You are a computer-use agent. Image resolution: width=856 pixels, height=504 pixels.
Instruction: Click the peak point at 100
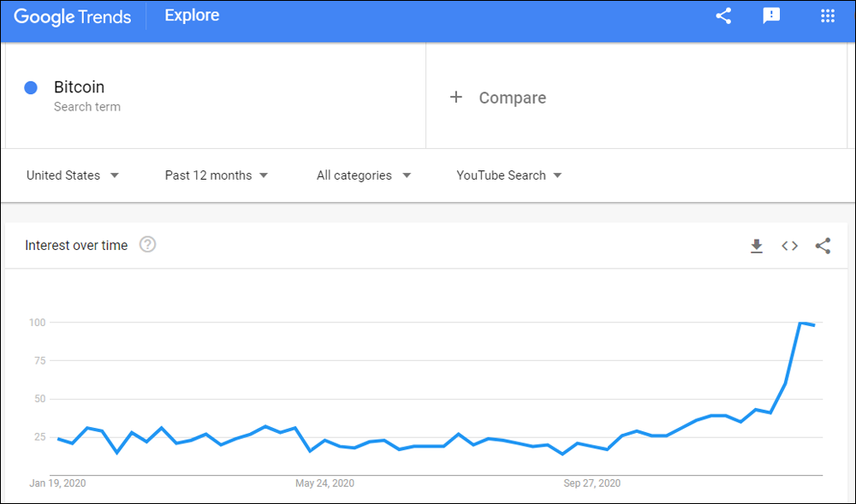point(800,323)
